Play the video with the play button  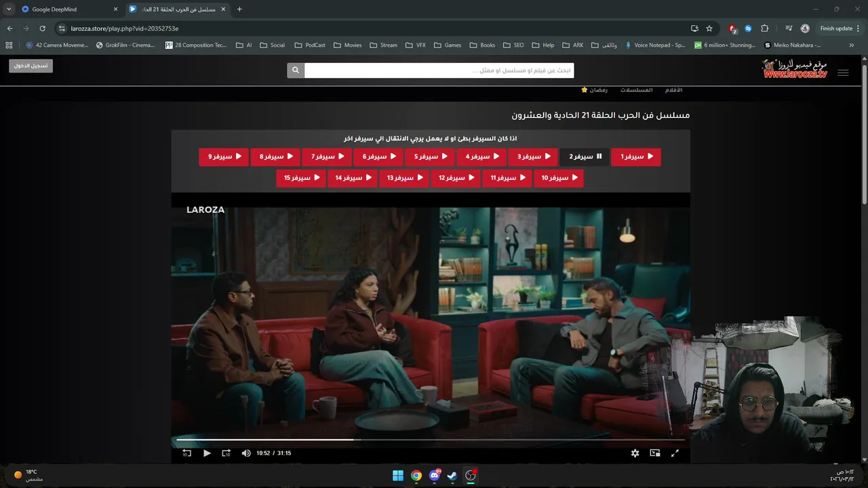tap(207, 453)
